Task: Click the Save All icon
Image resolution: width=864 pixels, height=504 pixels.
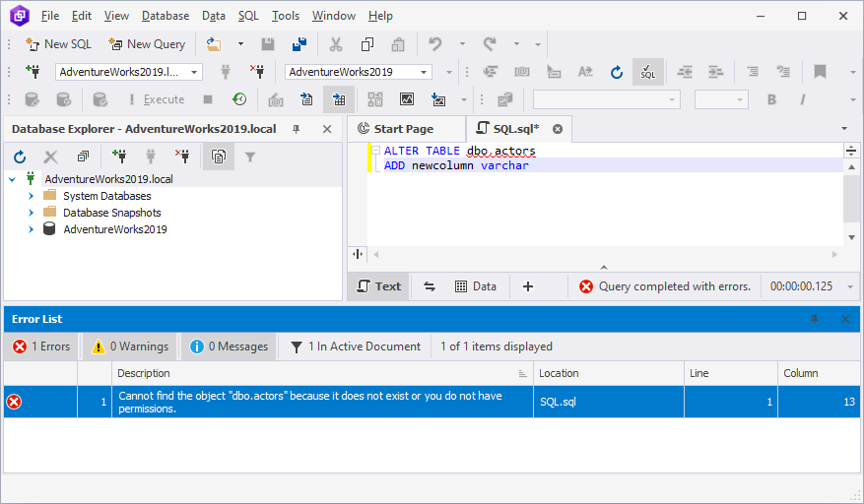Action: point(299,44)
